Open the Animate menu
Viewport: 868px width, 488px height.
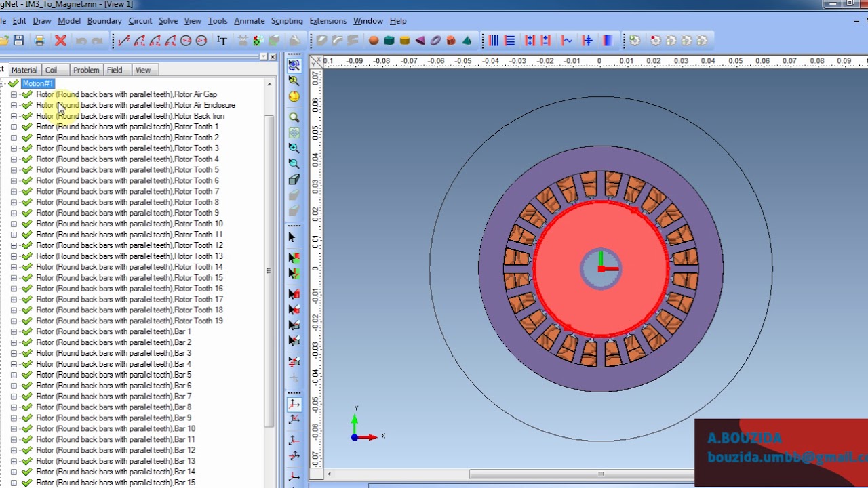(250, 21)
